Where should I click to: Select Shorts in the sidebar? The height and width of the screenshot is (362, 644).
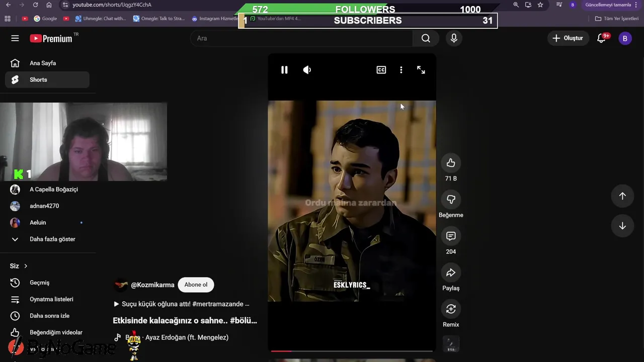pos(47,80)
